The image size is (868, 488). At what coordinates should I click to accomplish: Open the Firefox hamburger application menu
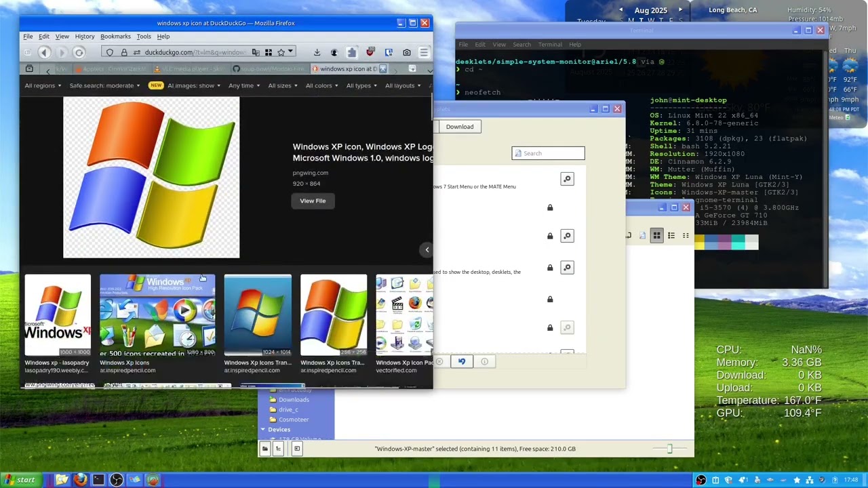424,52
